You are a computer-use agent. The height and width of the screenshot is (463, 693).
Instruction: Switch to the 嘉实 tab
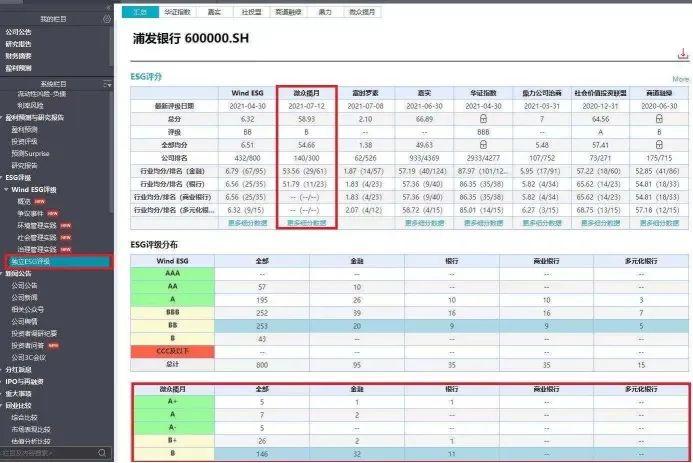[214, 12]
